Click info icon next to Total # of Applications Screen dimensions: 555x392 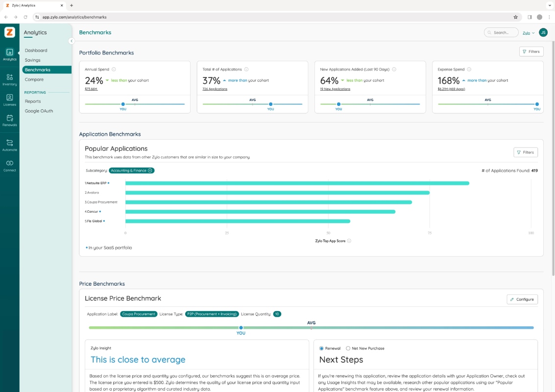pyautogui.click(x=246, y=70)
